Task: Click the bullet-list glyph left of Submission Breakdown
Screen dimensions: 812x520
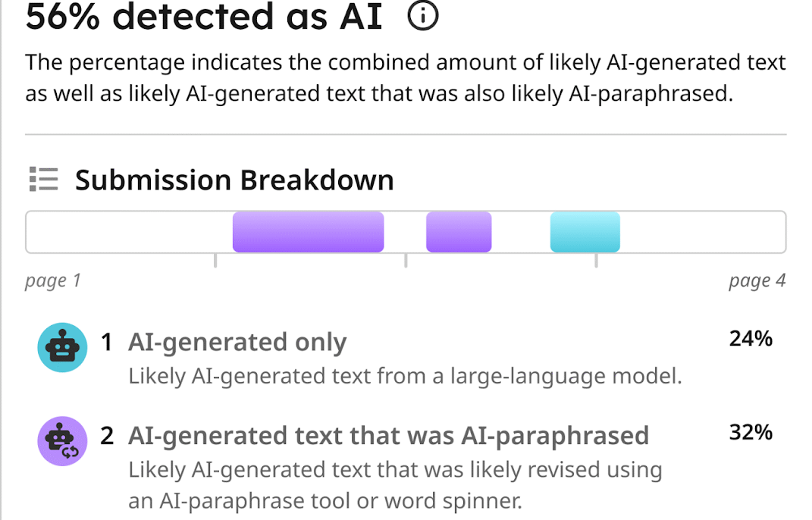Action: click(44, 179)
